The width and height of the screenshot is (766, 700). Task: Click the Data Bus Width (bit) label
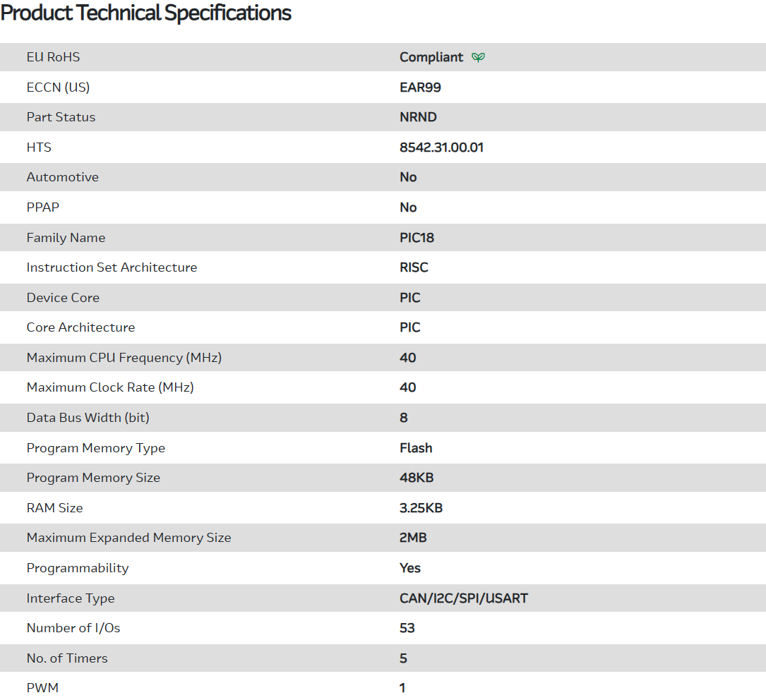(88, 418)
